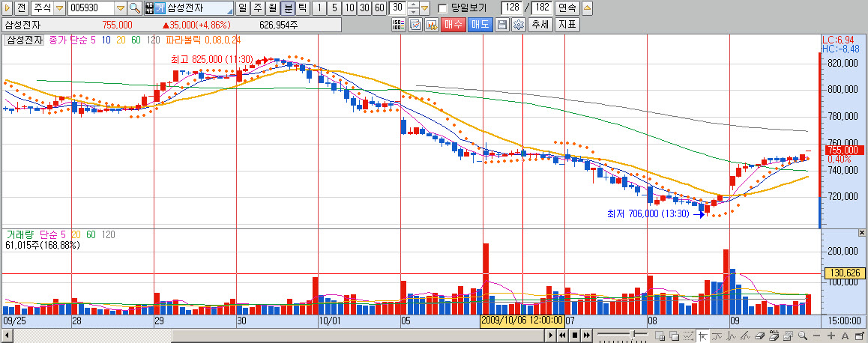Image resolution: width=868 pixels, height=343 pixels.
Task: Open the 주식 market type dropdown
Action: pos(60,8)
